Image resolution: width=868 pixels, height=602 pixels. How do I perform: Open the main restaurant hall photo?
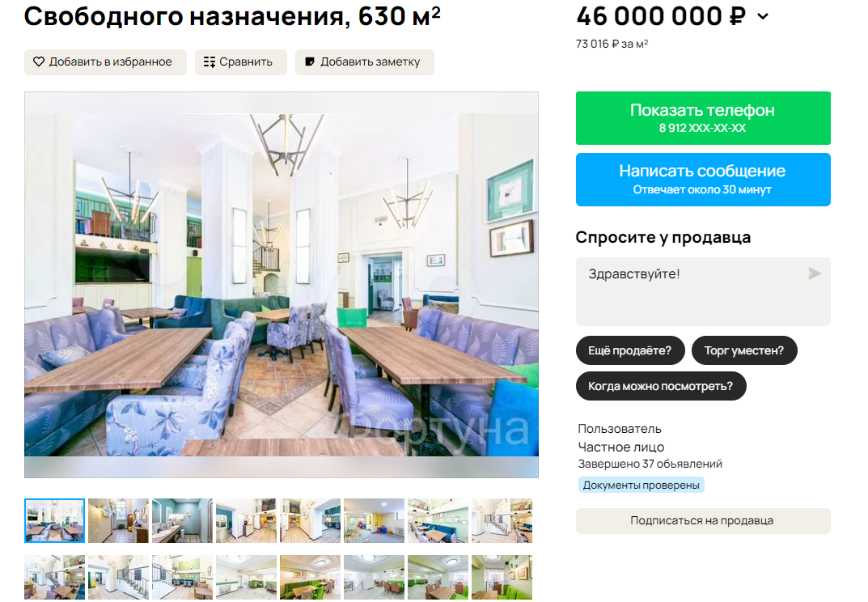point(282,285)
